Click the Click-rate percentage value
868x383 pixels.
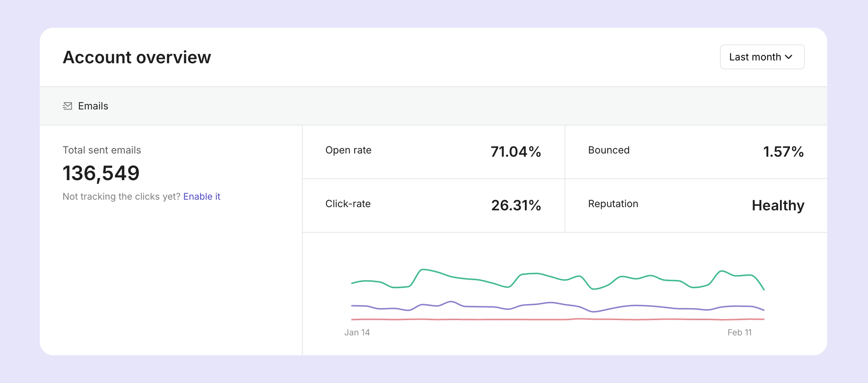tap(516, 205)
